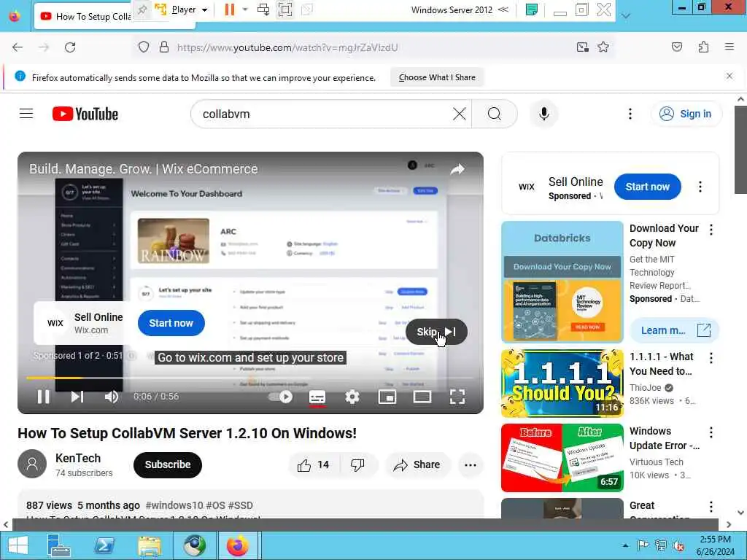
Task: Open File Explorer from taskbar
Action: (149, 545)
